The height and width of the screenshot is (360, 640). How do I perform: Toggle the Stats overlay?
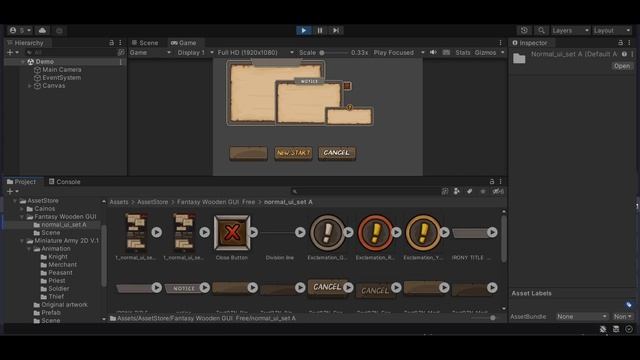(x=462, y=53)
